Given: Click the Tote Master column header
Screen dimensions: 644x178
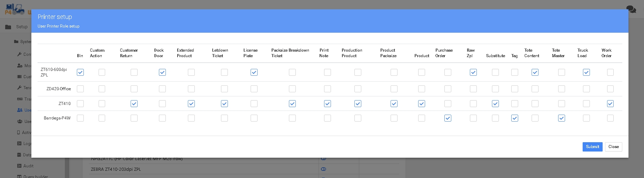Looking at the screenshot, I should click(558, 53).
